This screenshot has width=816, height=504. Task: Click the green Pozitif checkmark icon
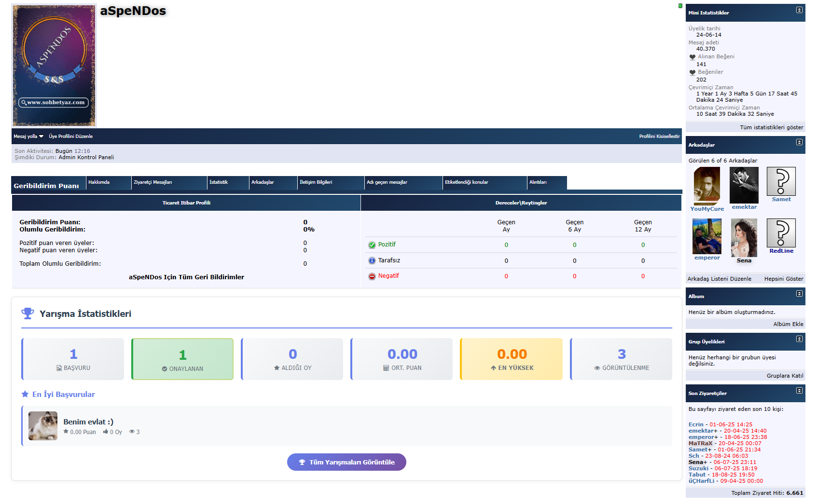tap(372, 245)
